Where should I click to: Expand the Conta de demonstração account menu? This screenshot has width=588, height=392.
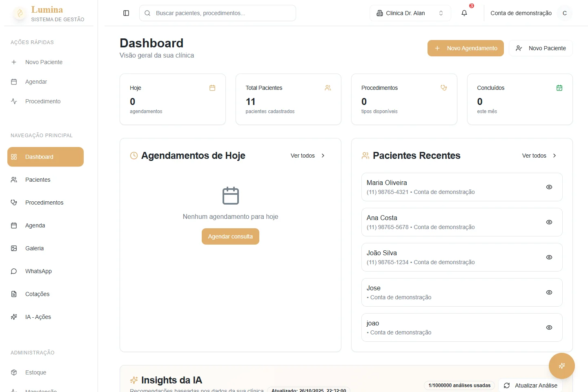coord(531,13)
